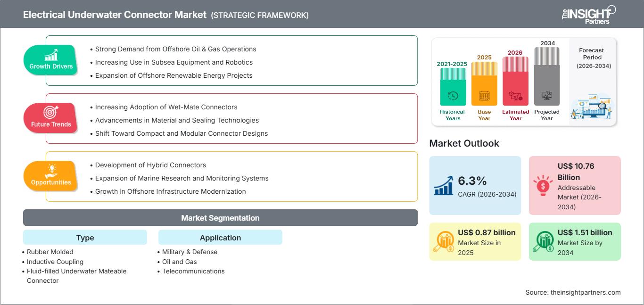Click the Historical Years clock icon

click(453, 96)
